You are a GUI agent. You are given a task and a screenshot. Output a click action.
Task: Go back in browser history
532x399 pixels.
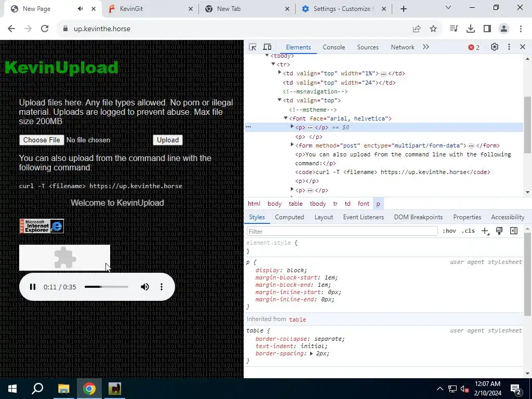point(11,29)
